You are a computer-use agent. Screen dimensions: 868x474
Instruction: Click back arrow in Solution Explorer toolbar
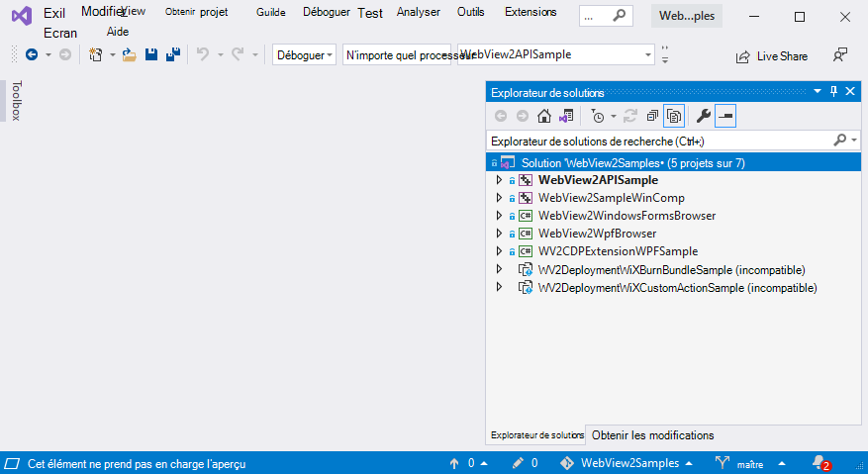[x=501, y=116]
